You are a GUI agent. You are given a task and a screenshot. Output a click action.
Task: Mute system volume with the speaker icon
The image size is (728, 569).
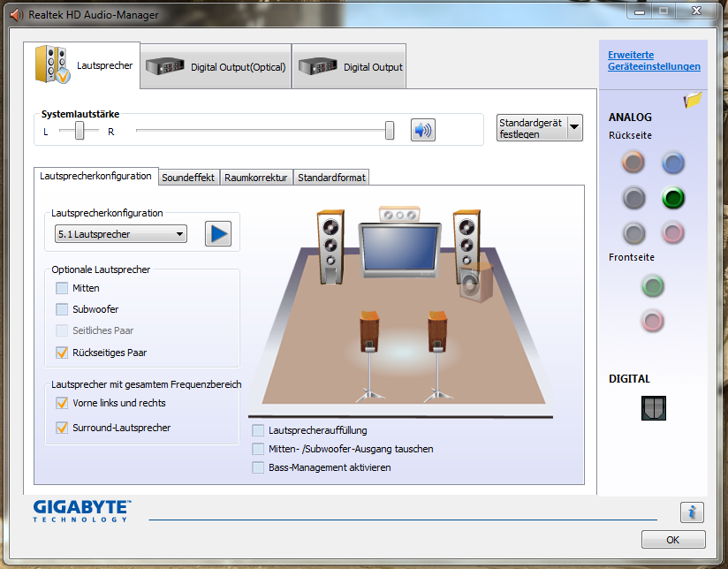point(422,130)
